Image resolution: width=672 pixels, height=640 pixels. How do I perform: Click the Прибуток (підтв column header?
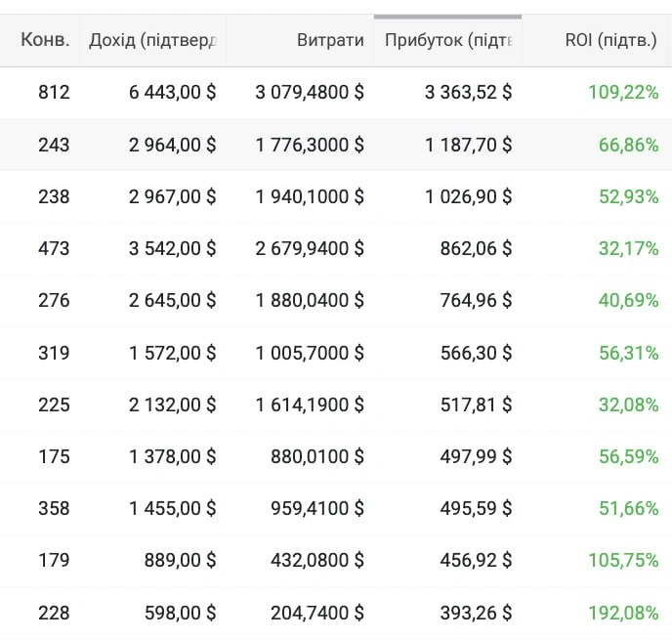coord(448,40)
